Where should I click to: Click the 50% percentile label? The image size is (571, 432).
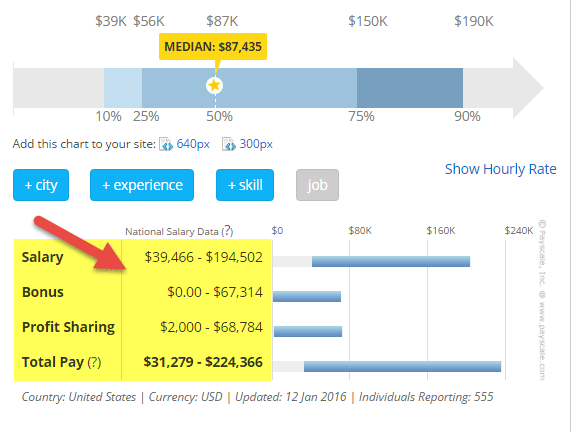[219, 117]
